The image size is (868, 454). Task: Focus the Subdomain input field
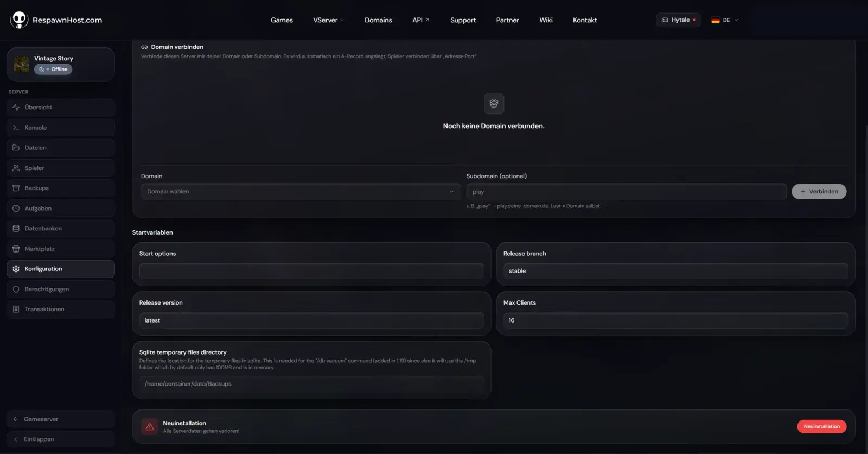(x=626, y=192)
